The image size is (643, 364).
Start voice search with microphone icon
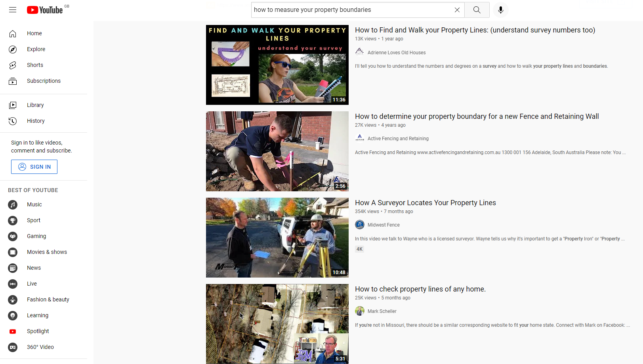coord(501,10)
